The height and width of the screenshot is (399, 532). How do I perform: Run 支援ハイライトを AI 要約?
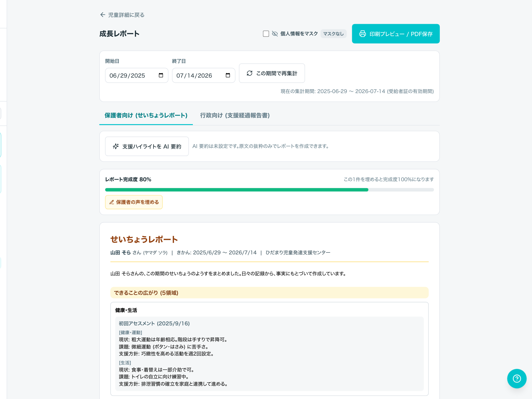[147, 146]
